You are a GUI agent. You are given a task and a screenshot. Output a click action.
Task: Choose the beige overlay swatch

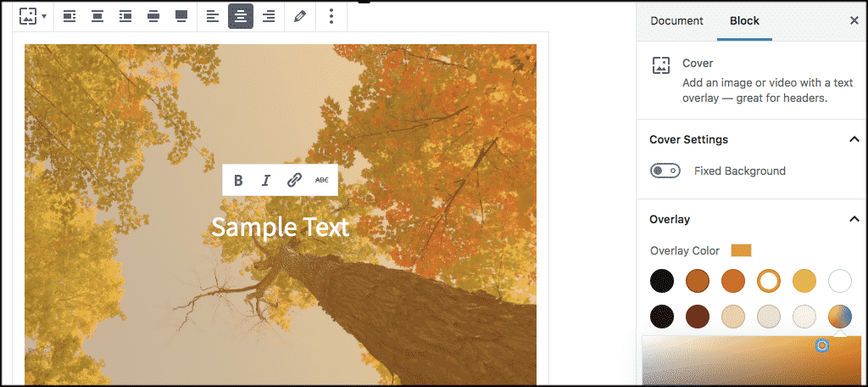coord(733,317)
